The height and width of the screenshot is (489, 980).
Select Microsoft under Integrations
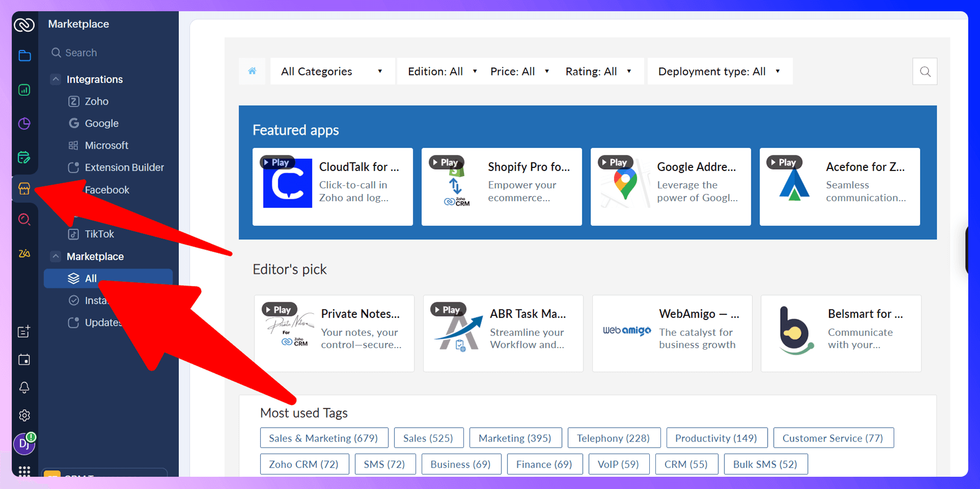click(x=108, y=145)
